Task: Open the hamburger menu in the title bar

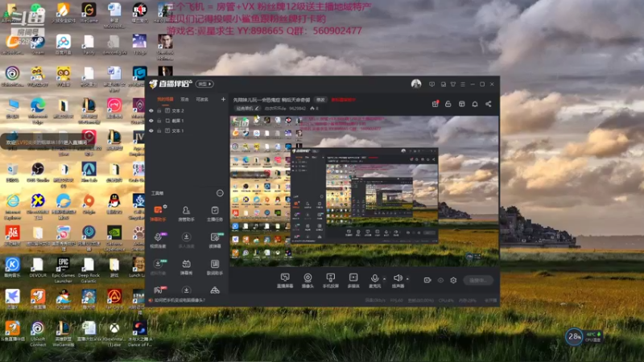Action: click(x=463, y=84)
